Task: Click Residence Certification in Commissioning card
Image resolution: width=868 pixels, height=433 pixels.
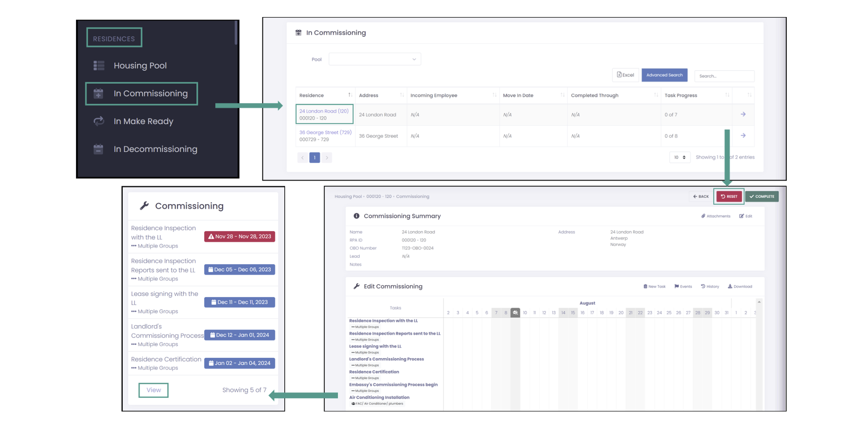Action: click(x=166, y=359)
